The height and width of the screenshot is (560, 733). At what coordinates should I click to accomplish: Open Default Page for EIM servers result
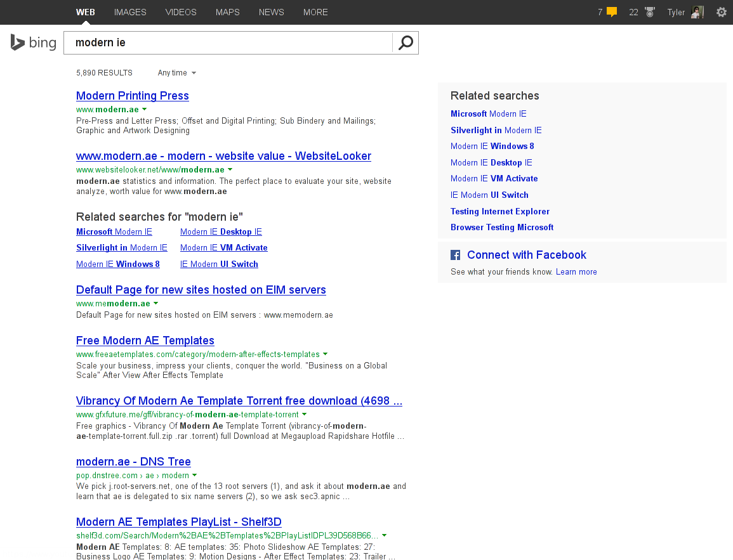[x=201, y=290]
